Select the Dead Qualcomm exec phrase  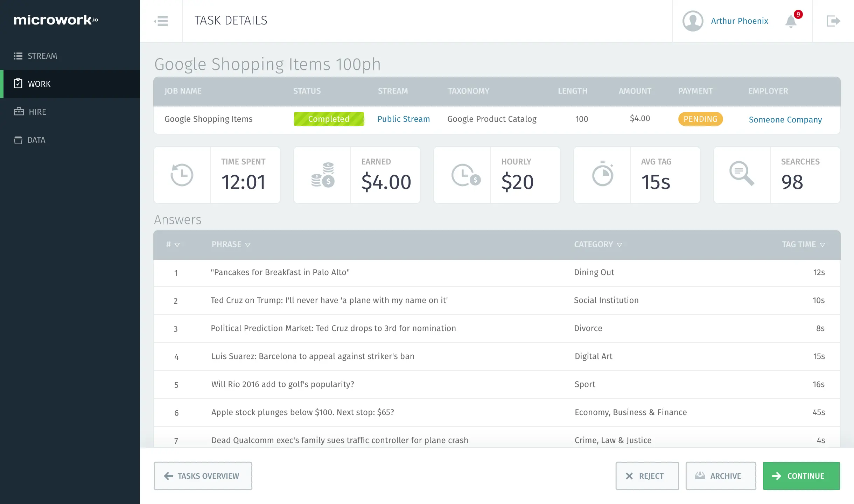click(339, 440)
